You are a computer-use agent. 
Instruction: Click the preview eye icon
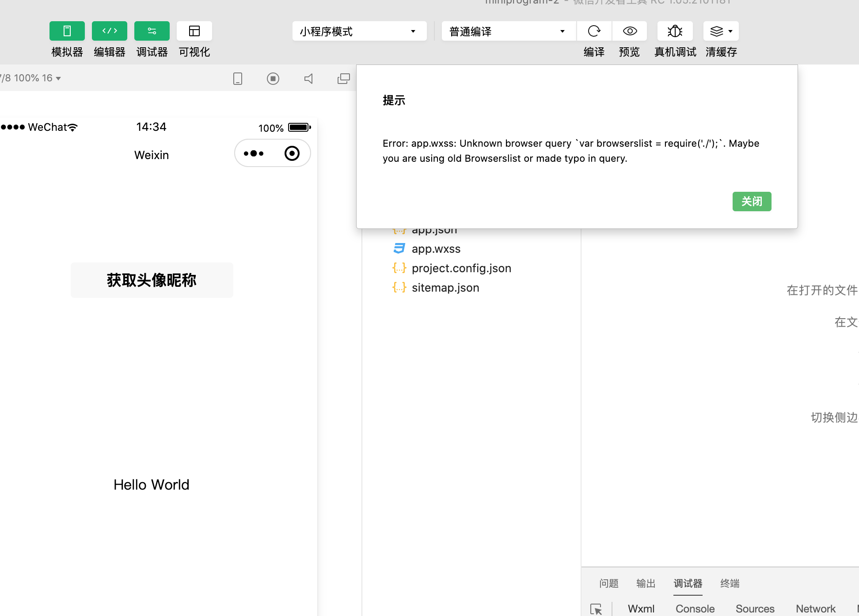[630, 31]
